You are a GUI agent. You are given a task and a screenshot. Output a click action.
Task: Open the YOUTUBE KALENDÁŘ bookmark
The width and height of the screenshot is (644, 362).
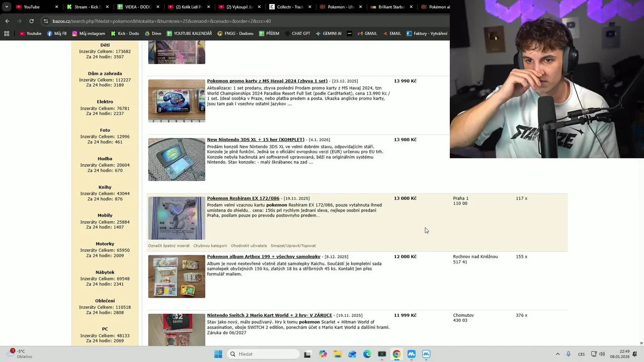189,34
